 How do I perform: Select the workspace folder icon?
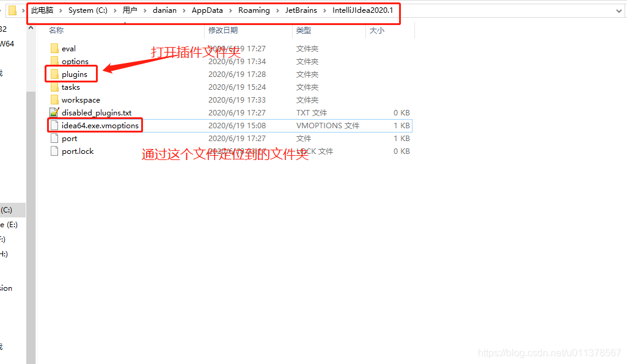point(55,100)
